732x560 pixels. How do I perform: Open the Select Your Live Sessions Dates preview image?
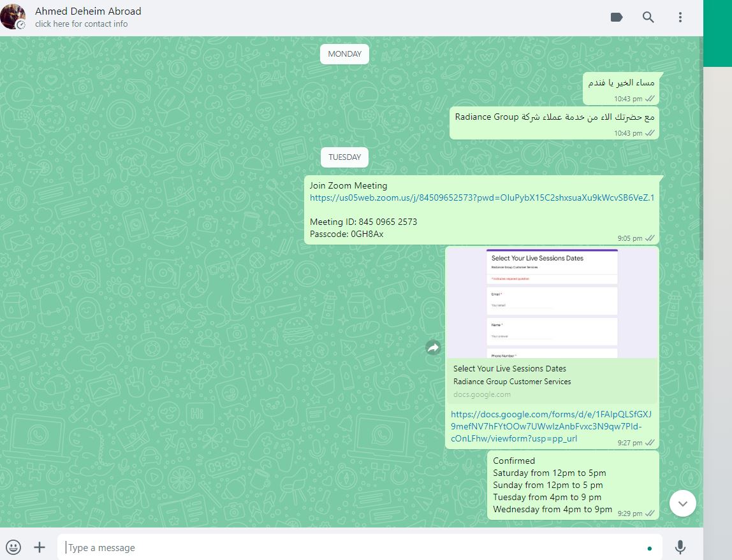pyautogui.click(x=552, y=303)
